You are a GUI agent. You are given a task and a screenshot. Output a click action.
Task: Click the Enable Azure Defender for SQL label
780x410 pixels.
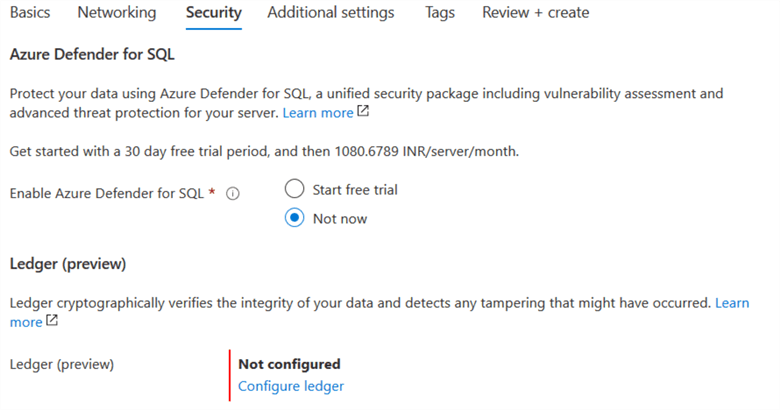pos(113,194)
